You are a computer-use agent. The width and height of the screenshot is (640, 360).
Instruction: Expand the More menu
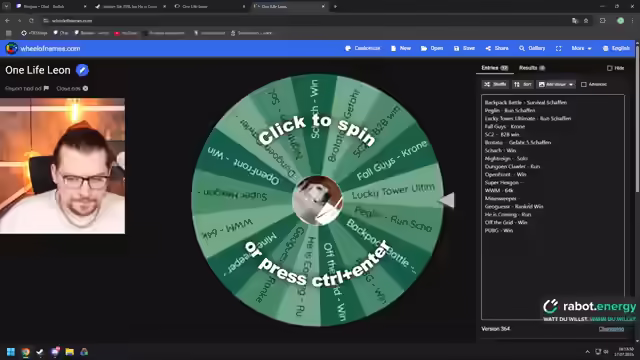coord(581,48)
